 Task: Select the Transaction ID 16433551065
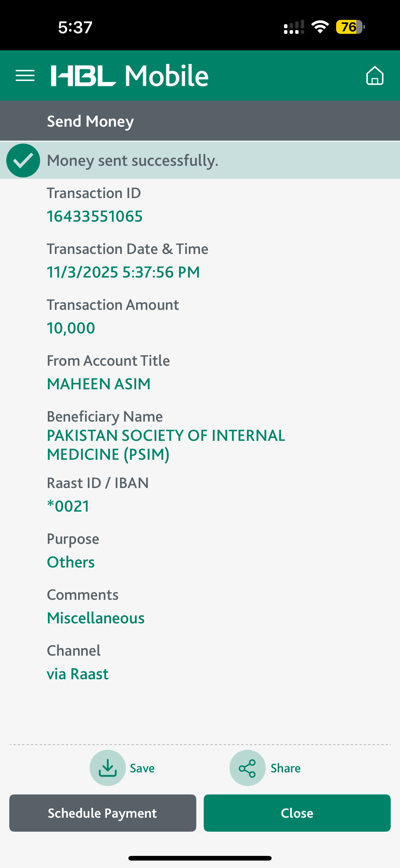(95, 216)
